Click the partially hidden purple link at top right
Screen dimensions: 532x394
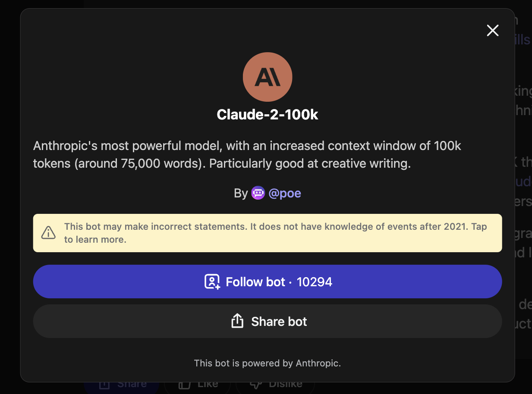point(523,40)
